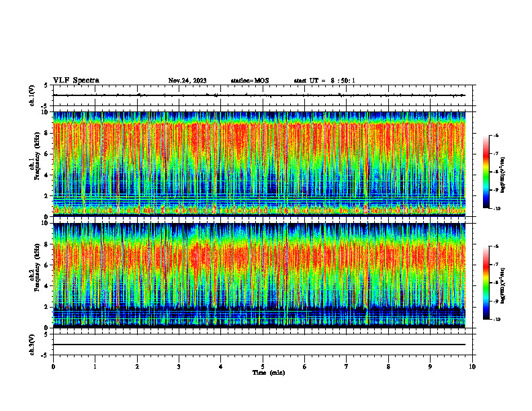
Task: Click the time axis tick label "6"
Action: (x=305, y=367)
